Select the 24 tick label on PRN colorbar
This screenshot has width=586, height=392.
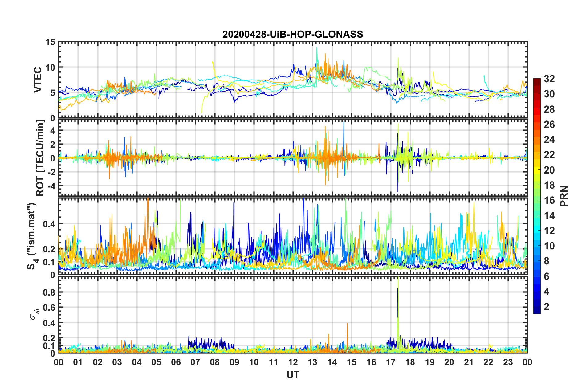(549, 140)
